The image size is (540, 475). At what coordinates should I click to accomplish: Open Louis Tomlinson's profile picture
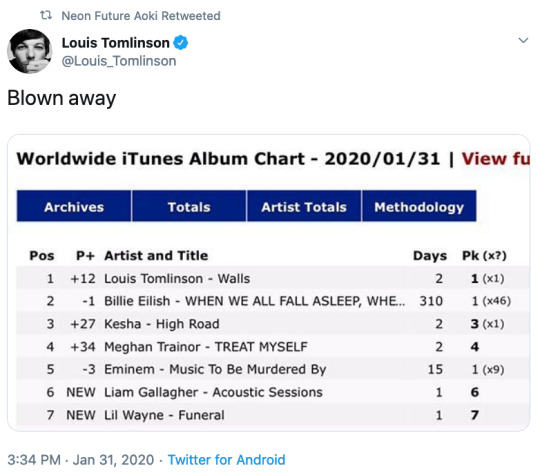pos(30,51)
